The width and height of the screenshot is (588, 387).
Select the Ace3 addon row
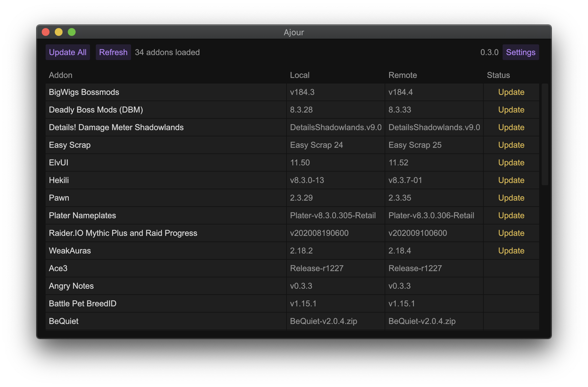coord(292,268)
